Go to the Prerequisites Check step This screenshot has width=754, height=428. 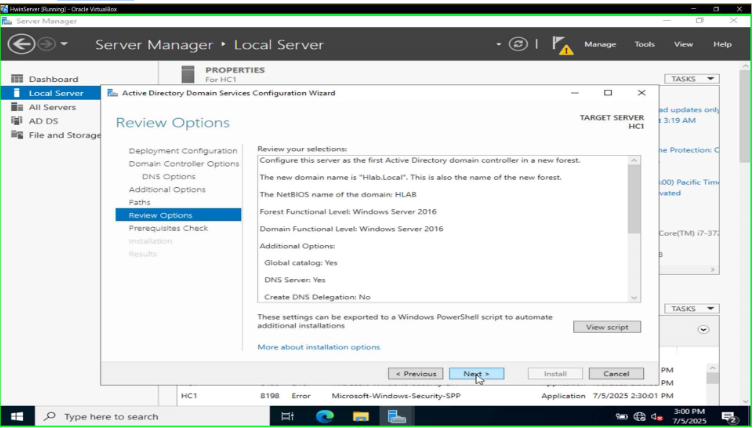tap(168, 228)
